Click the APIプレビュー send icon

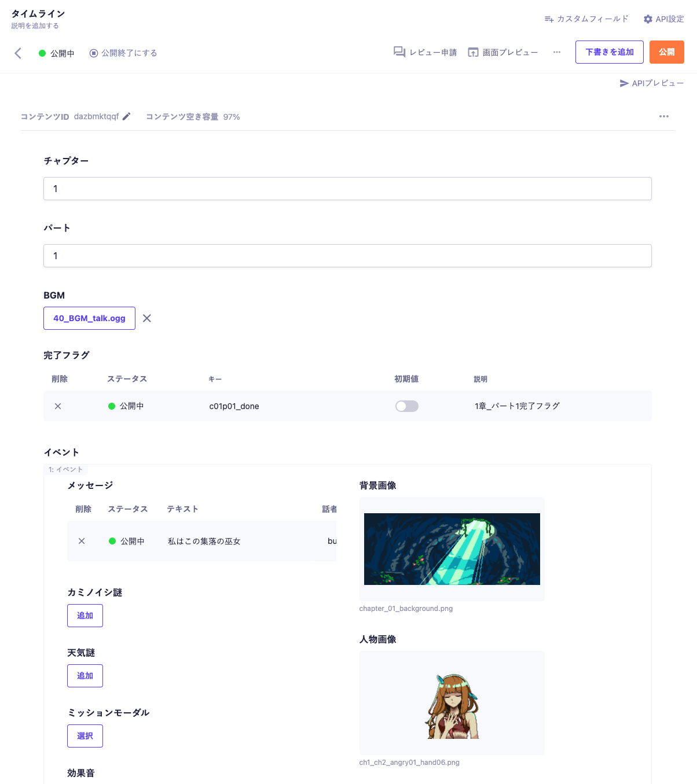(x=624, y=83)
